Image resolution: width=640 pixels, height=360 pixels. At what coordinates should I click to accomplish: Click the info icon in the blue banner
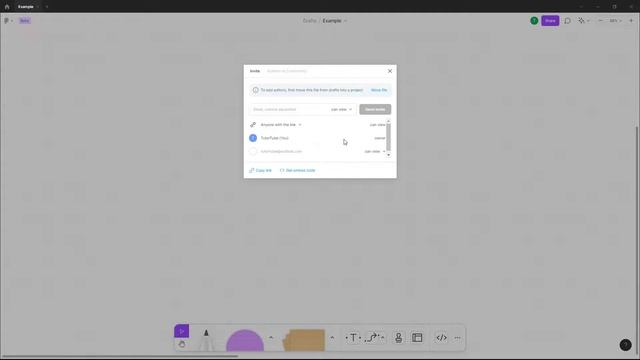[x=256, y=90]
